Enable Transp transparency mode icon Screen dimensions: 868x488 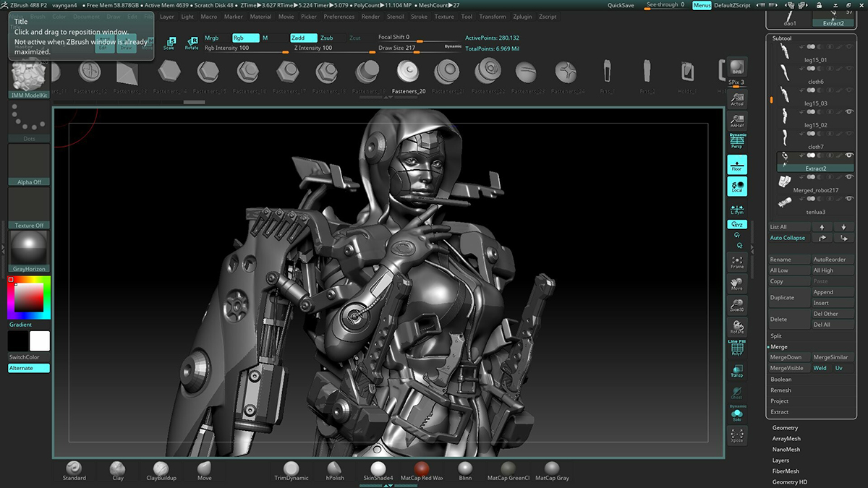point(737,371)
